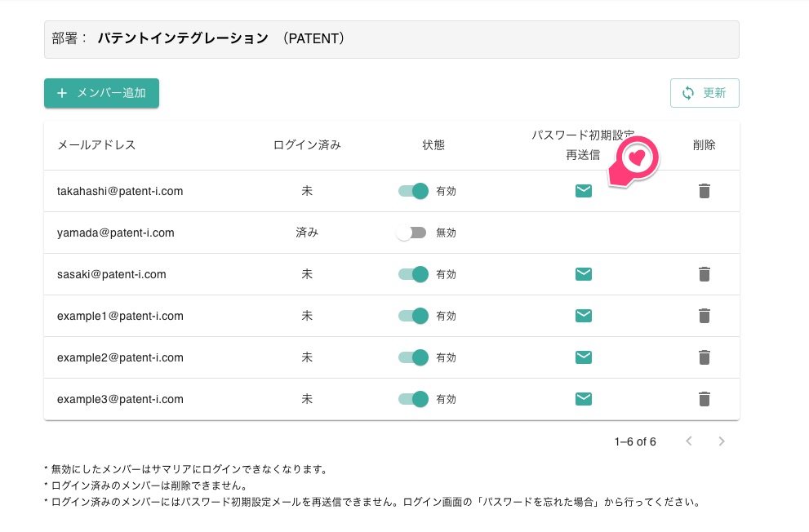Click the ログイン済み column header
The width and height of the screenshot is (809, 532).
coord(307,145)
